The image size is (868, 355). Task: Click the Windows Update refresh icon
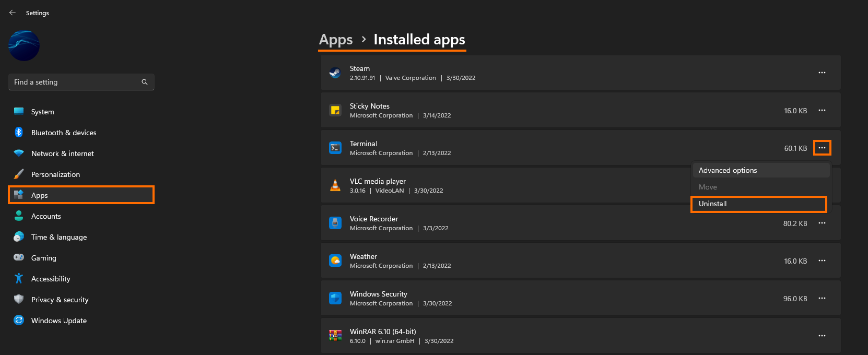[19, 320]
